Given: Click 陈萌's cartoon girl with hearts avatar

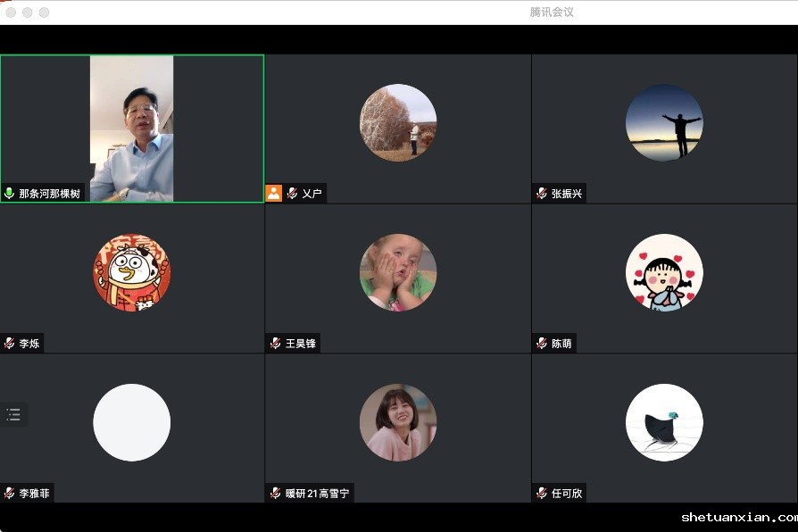Looking at the screenshot, I should [664, 273].
